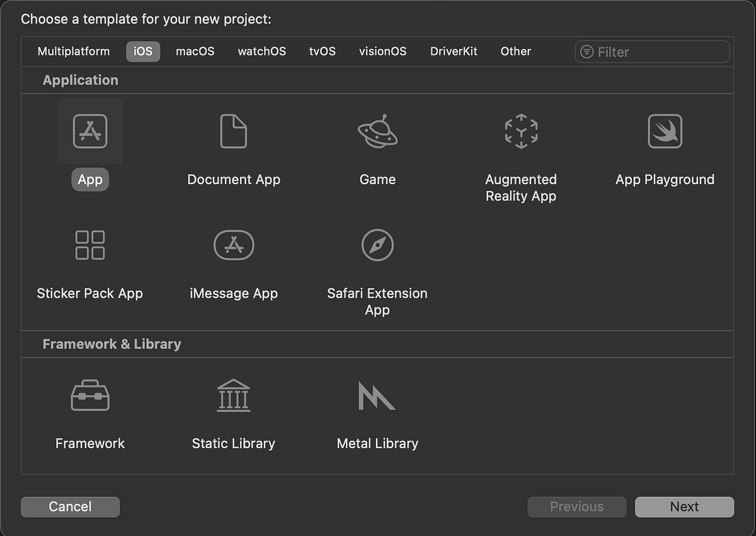Pick the Safari Extension App template
The height and width of the screenshot is (536, 756).
[x=377, y=245]
